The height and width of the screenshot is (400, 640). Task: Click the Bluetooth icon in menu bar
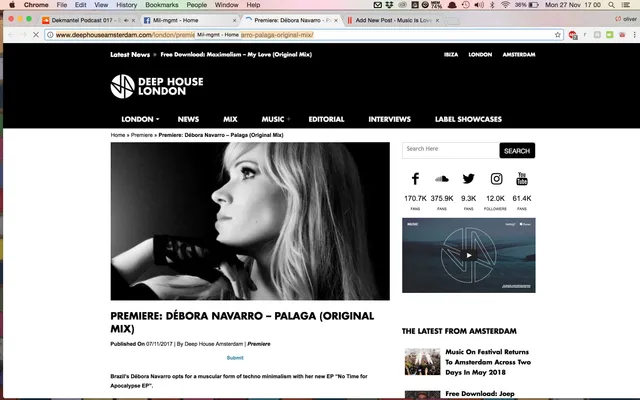pos(492,5)
